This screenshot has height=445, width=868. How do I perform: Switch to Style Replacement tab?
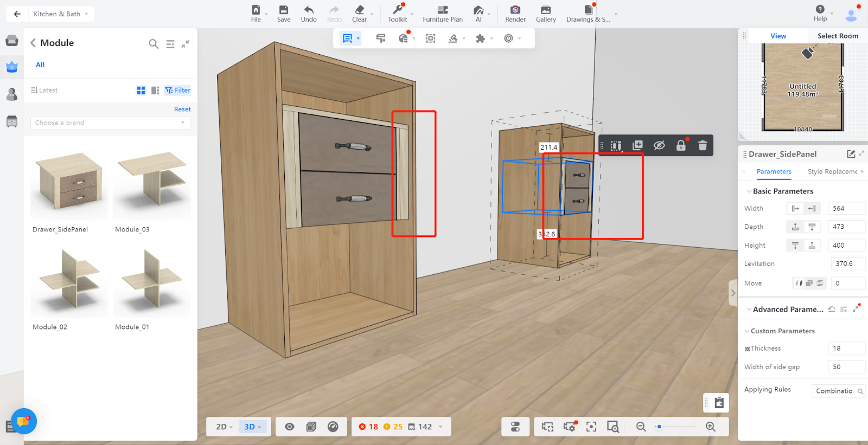pos(832,172)
